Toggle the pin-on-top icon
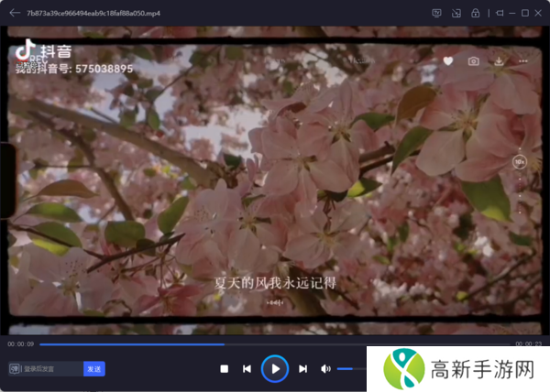The image size is (550, 392). point(499,13)
